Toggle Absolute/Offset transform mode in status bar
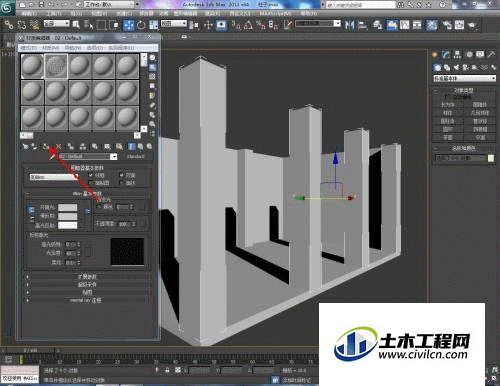 click(178, 370)
